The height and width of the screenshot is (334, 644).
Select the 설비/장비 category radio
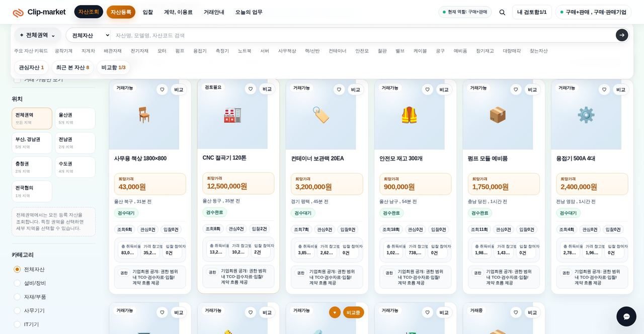pos(17,283)
